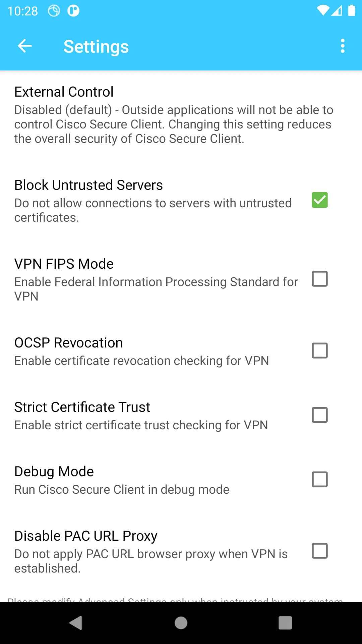Screen dimensions: 362x644
Task: Select the VPN FIPS Mode description text
Action: click(x=156, y=288)
